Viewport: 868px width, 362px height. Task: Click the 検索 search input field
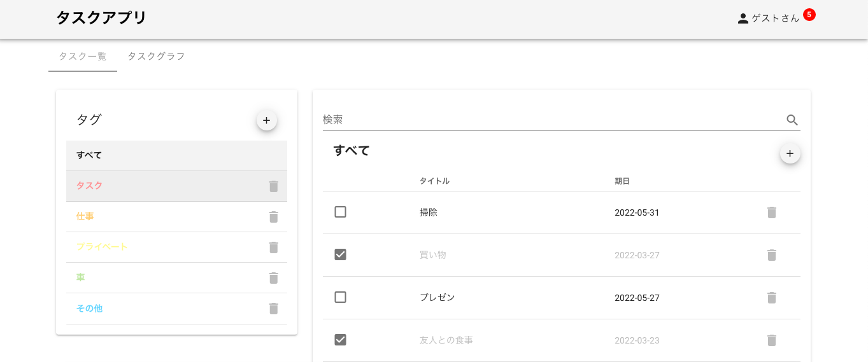(x=553, y=120)
